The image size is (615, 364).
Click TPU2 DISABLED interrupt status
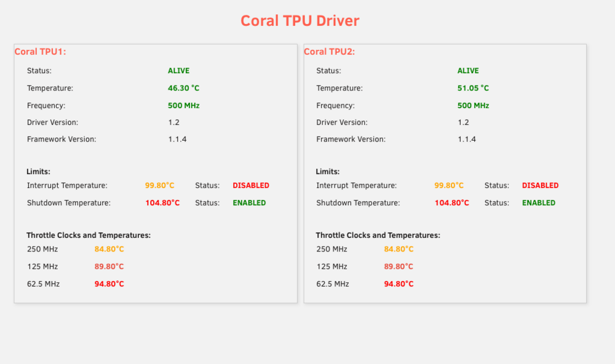pyautogui.click(x=541, y=186)
